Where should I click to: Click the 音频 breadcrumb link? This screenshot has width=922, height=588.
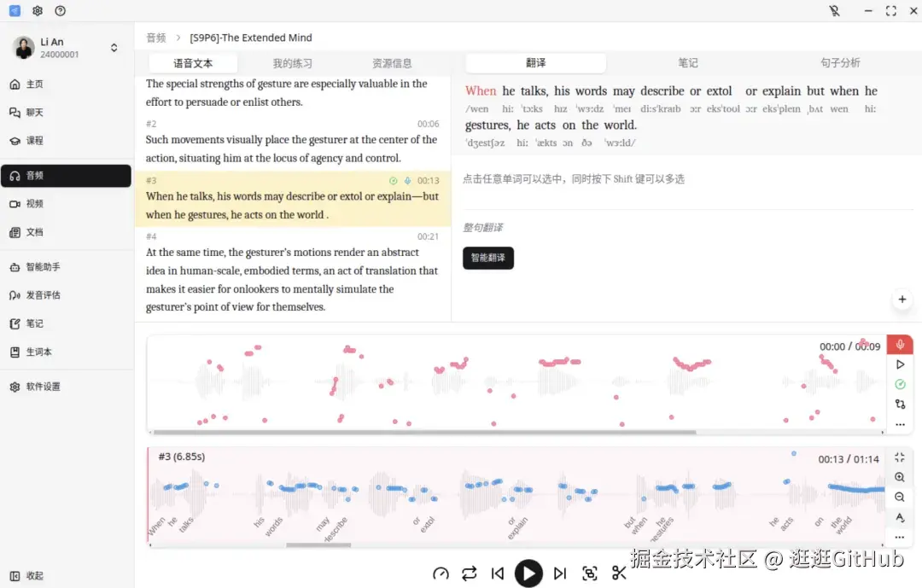pyautogui.click(x=155, y=38)
